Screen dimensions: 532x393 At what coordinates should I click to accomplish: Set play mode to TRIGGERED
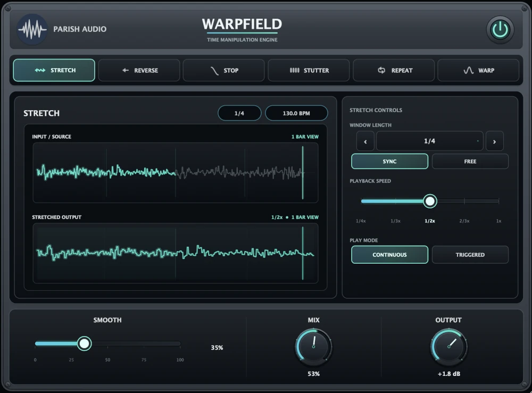[x=470, y=255]
